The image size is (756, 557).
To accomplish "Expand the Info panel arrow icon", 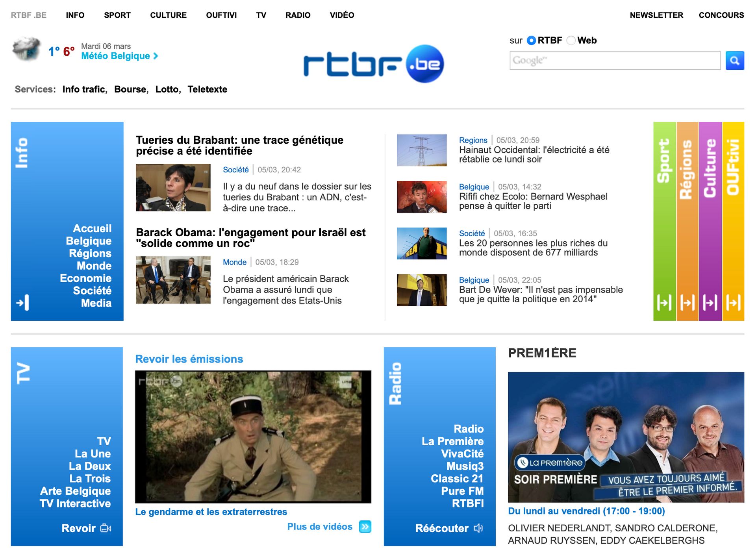I will pos(23,302).
